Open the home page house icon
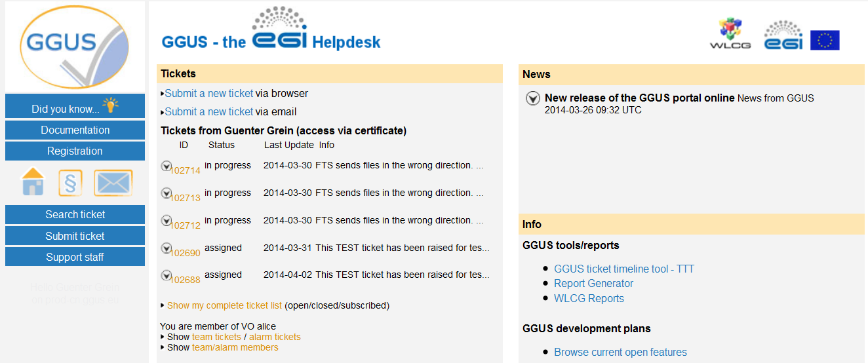Screen dimensions: 868x363 coord(33,181)
